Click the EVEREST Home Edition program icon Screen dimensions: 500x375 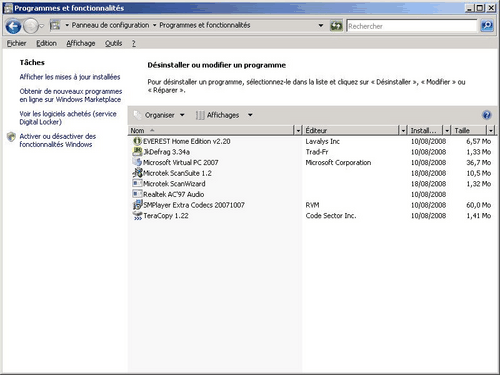pos(137,141)
